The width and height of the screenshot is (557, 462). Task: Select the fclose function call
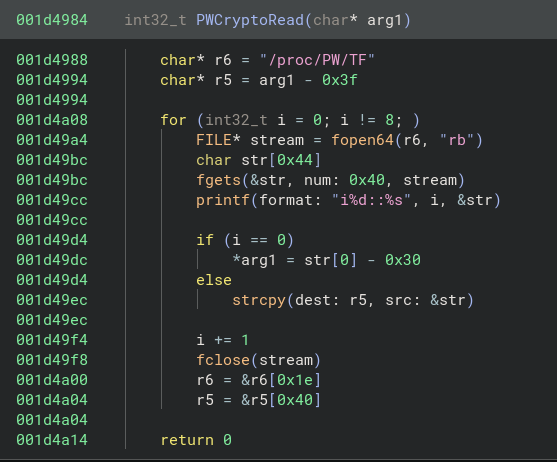click(x=223, y=360)
